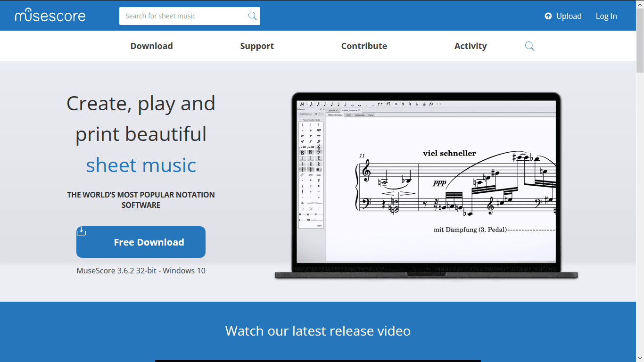Click the Upload arrow icon
Image resolution: width=644 pixels, height=362 pixels.
548,16
